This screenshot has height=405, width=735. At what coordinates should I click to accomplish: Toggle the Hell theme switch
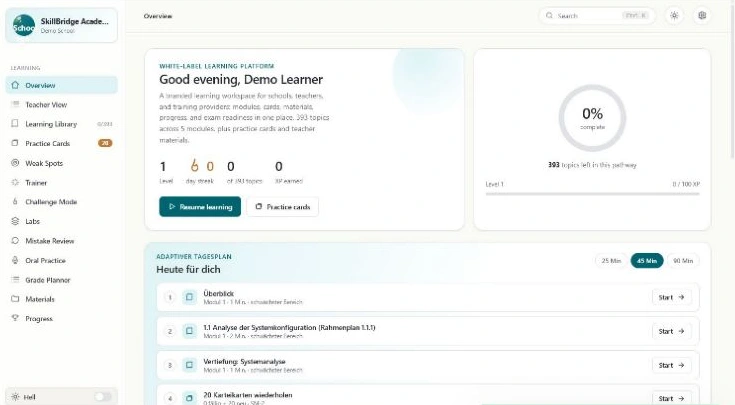[103, 397]
